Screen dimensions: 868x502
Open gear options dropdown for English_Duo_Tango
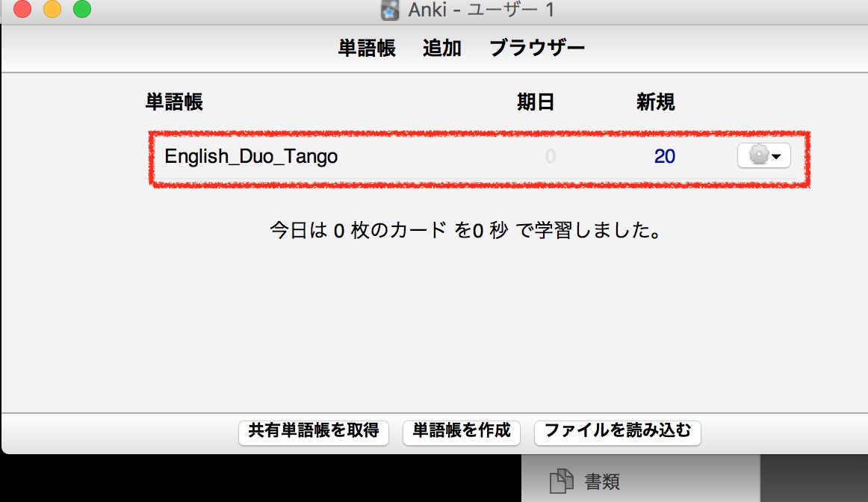764,155
